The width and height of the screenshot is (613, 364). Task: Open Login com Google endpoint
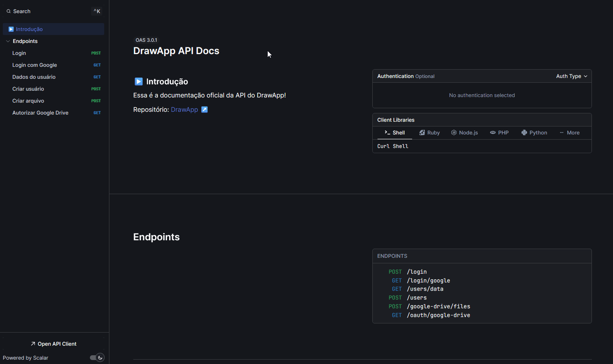tap(53, 65)
